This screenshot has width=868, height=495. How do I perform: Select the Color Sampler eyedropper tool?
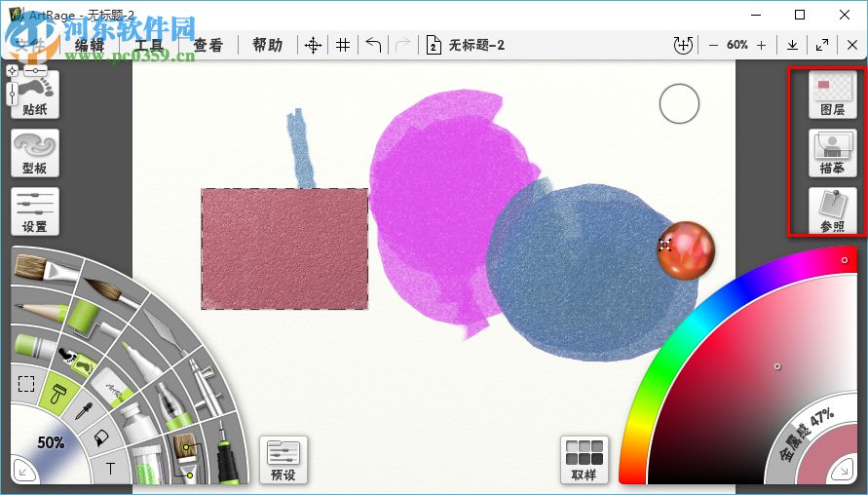tap(84, 411)
